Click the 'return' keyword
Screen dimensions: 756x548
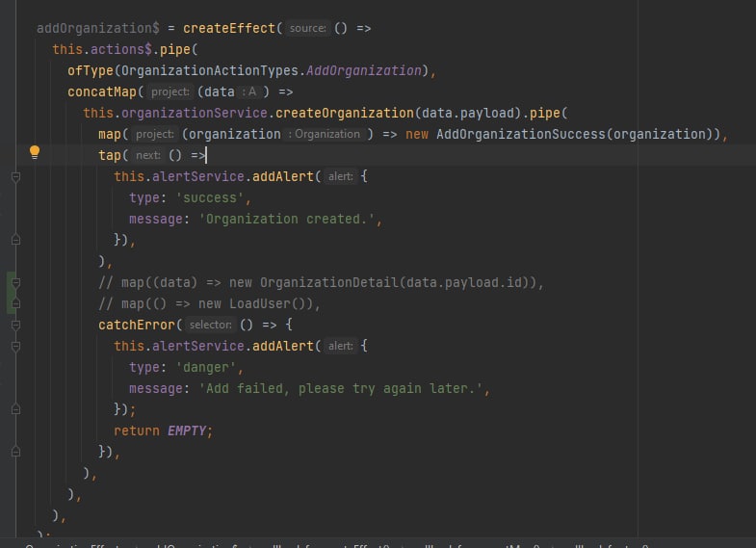pos(137,431)
